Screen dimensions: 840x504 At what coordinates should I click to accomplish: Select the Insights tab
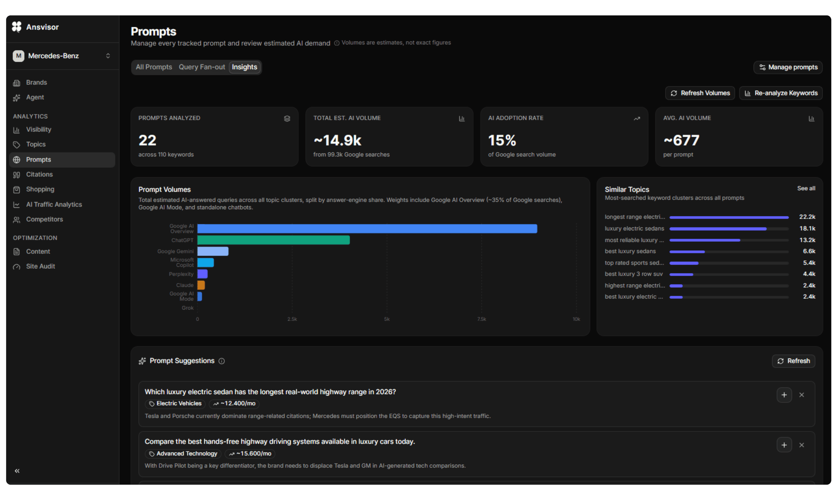coord(245,67)
